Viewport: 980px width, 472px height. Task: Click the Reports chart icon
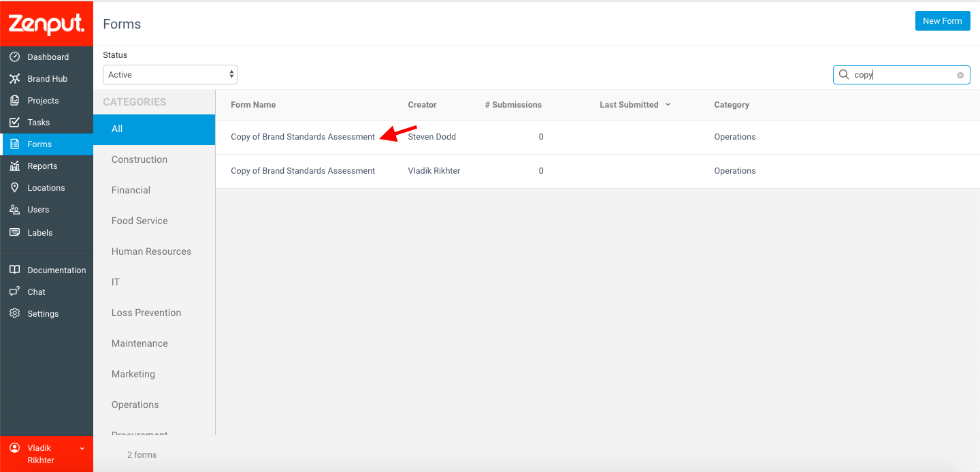click(x=14, y=166)
